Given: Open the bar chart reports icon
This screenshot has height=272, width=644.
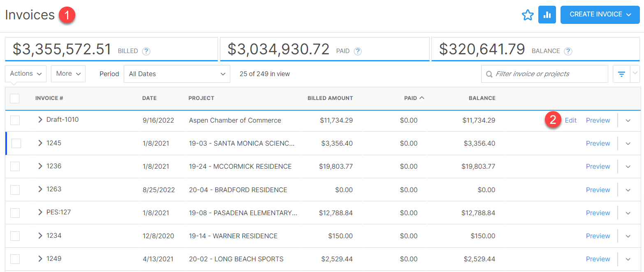Looking at the screenshot, I should point(547,15).
